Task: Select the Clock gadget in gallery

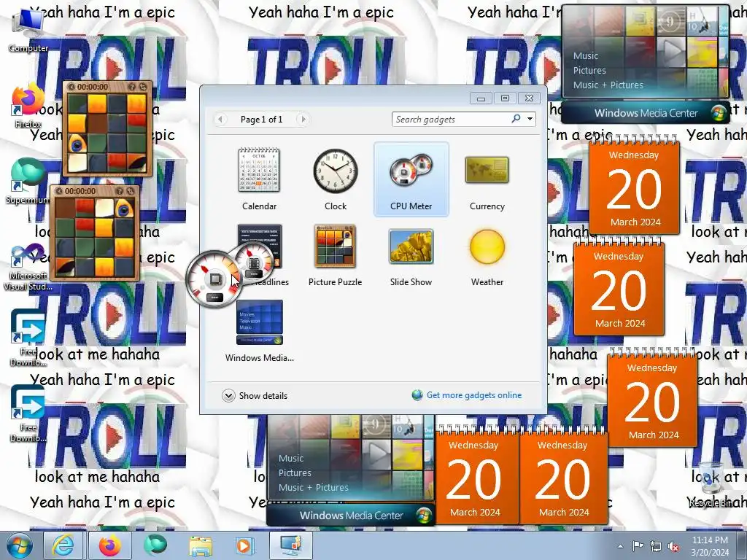Action: pyautogui.click(x=336, y=179)
